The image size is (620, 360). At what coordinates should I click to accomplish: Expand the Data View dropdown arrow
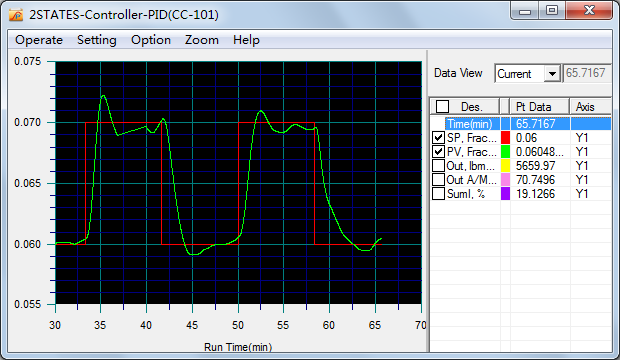pos(552,74)
